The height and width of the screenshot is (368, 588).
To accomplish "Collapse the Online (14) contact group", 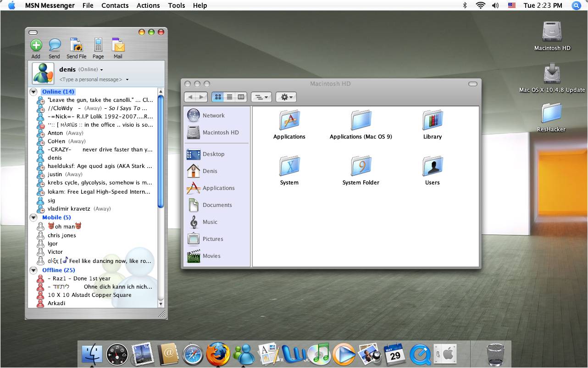I will coord(33,92).
